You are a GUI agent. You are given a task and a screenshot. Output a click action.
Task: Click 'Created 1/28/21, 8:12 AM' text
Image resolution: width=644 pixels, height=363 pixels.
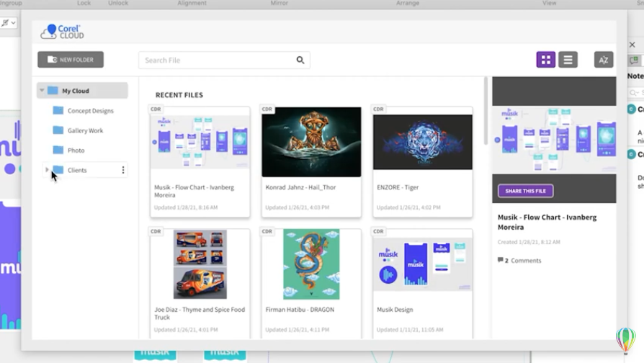click(529, 242)
